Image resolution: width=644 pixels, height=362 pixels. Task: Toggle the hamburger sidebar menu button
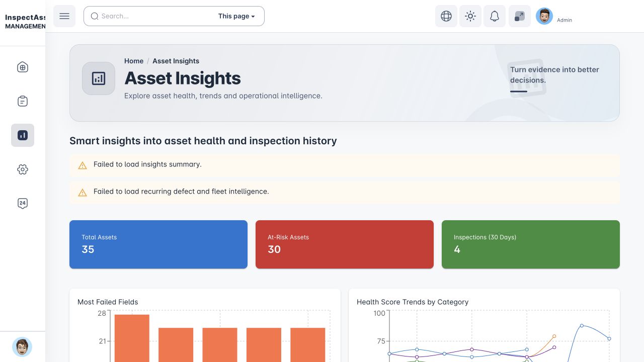pos(64,16)
